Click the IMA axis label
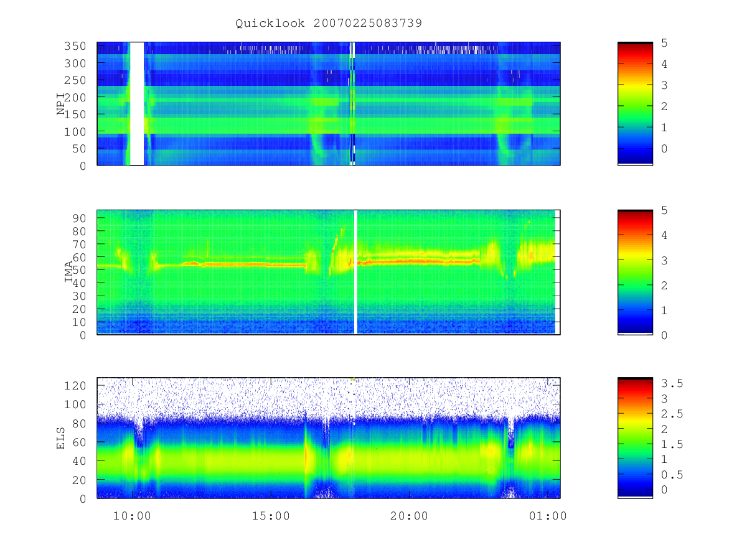 click(68, 272)
